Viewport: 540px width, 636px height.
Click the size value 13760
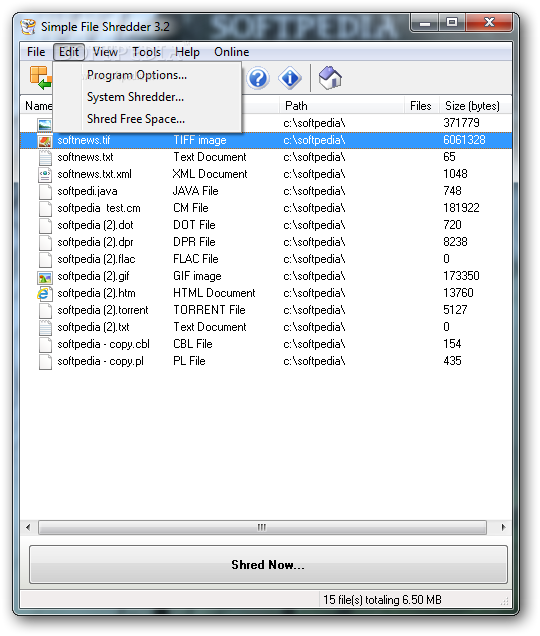pos(458,294)
